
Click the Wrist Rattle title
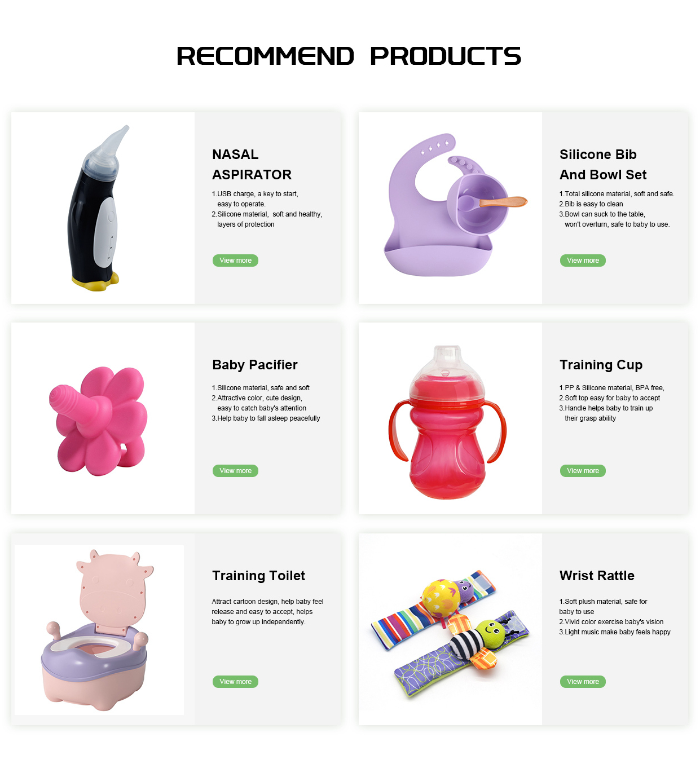coord(597,576)
